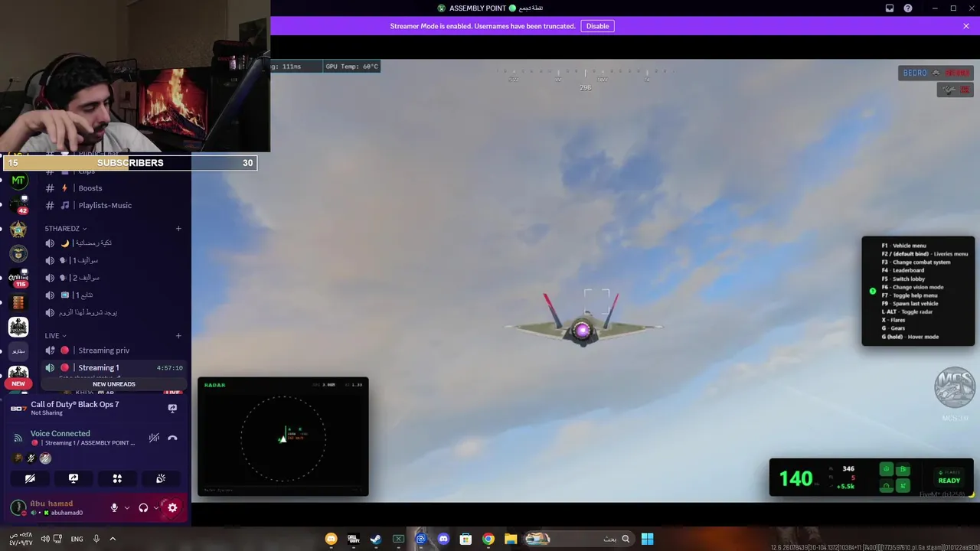Open the Xbox app taskbar icon
The height and width of the screenshot is (551, 980).
pyautogui.click(x=398, y=539)
